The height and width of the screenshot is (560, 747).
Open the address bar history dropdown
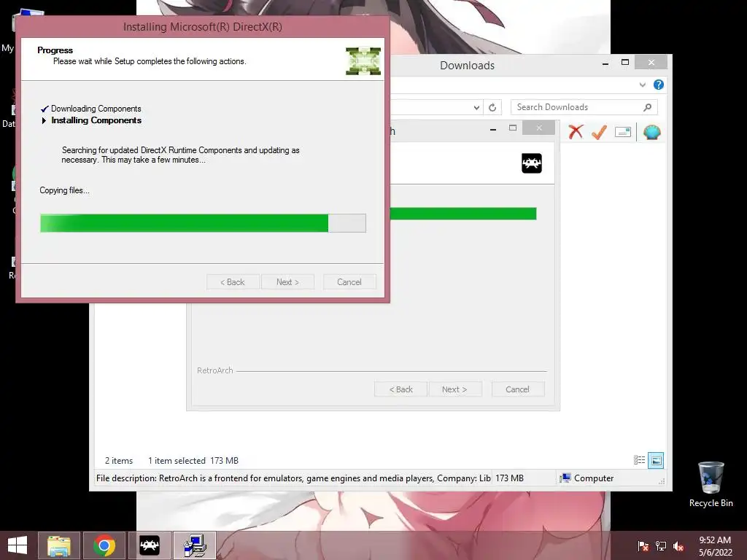click(x=476, y=108)
